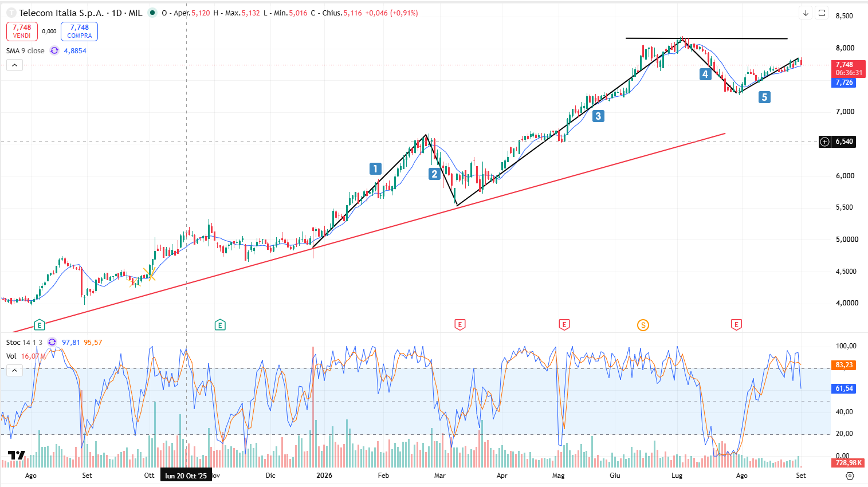Click the 100,00 stochastic axis label
Image resolution: width=868 pixels, height=487 pixels.
pyautogui.click(x=846, y=346)
